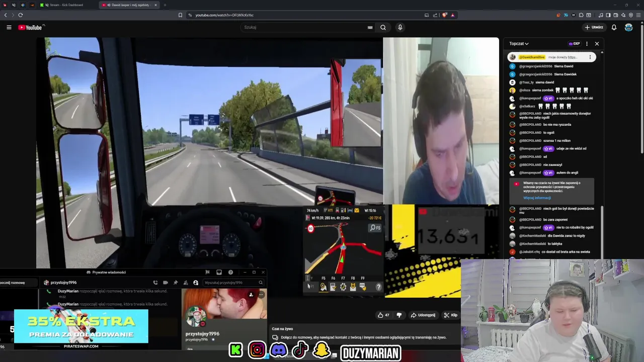
Task: Click the Więcej informacji link in chat
Action: click(x=537, y=198)
